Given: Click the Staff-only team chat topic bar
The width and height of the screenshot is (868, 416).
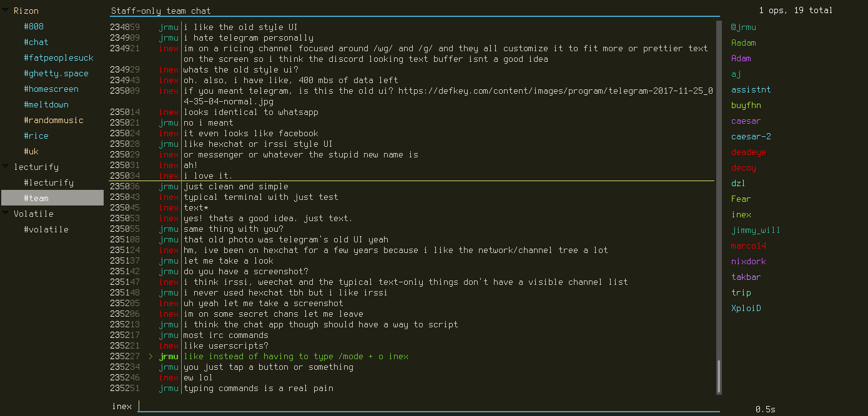Looking at the screenshot, I should (415, 11).
